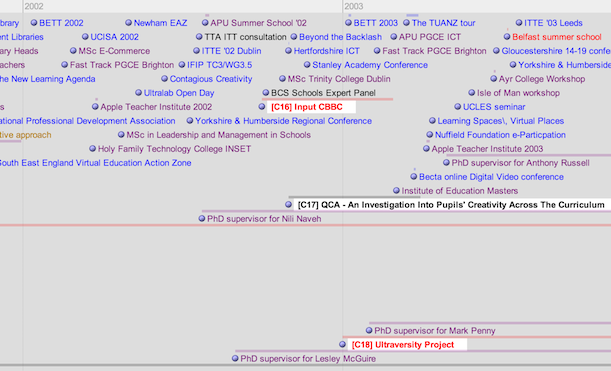
Task: Select Holy Family Technology College INSET event
Action: [174, 149]
